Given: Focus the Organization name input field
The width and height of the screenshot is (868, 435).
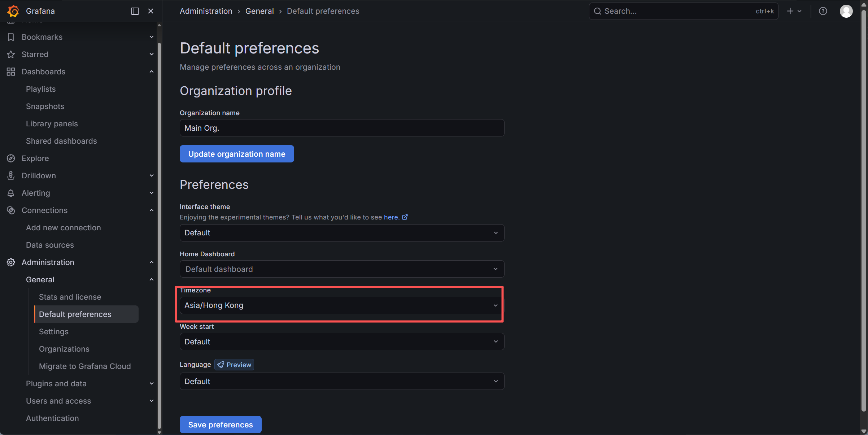Looking at the screenshot, I should tap(342, 128).
